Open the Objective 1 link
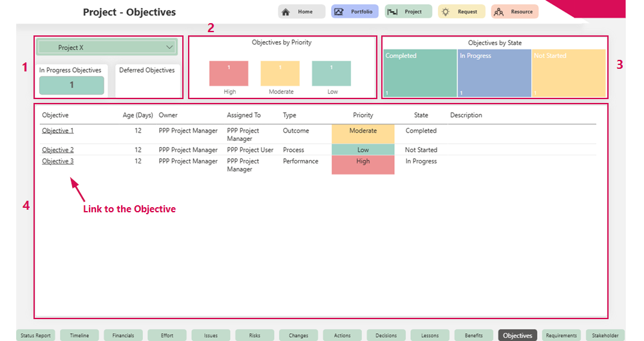644x341 pixels. (58, 131)
